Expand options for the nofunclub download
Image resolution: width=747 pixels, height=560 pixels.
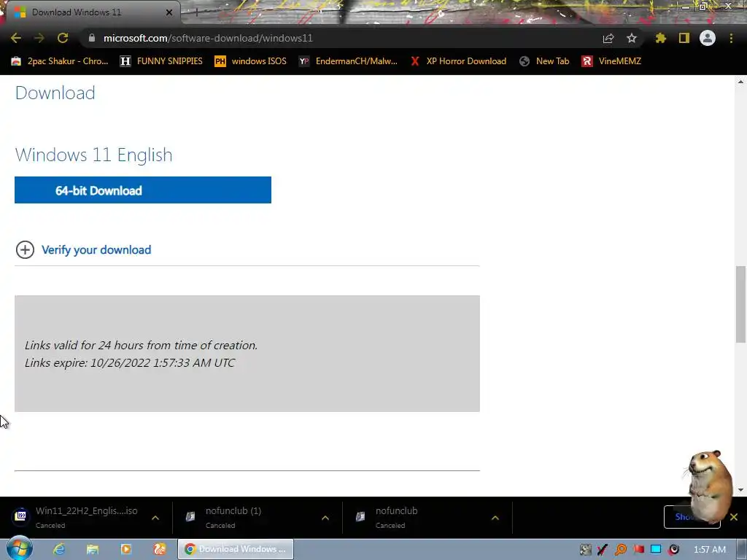click(495, 518)
